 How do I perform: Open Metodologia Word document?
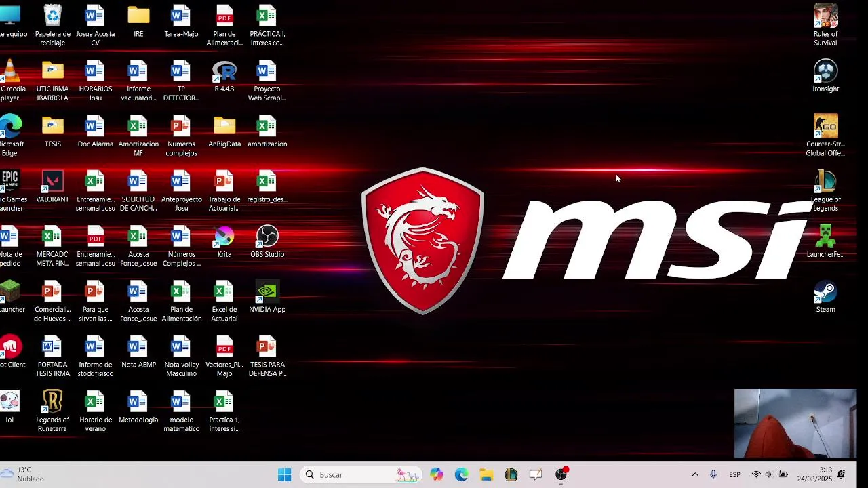point(138,407)
